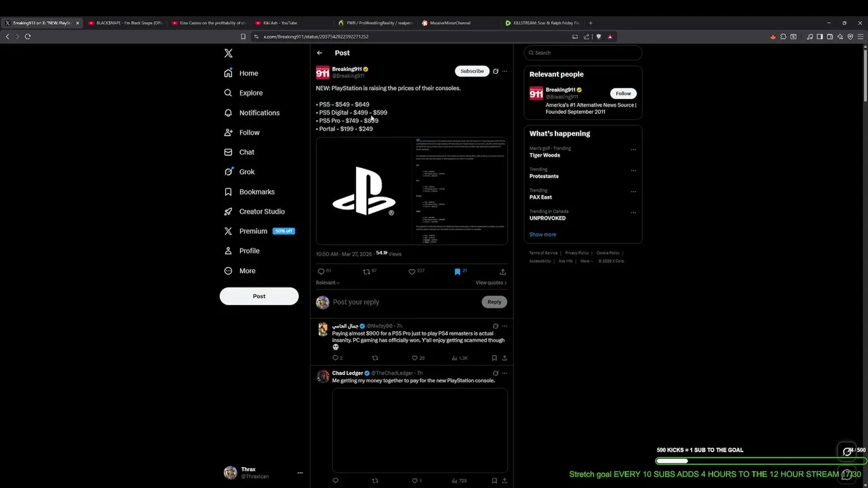Like the reply about $900 PS5 Pro
868x488 pixels.
(x=415, y=358)
